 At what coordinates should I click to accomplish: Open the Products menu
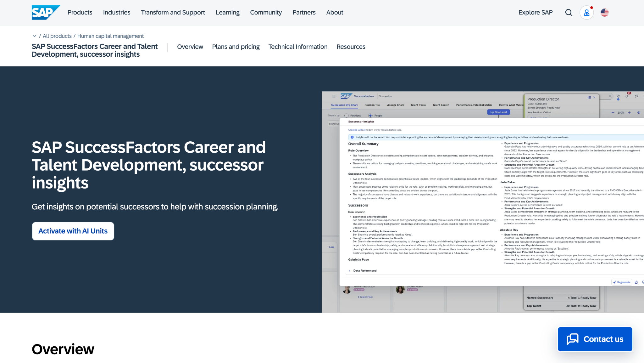click(80, 13)
